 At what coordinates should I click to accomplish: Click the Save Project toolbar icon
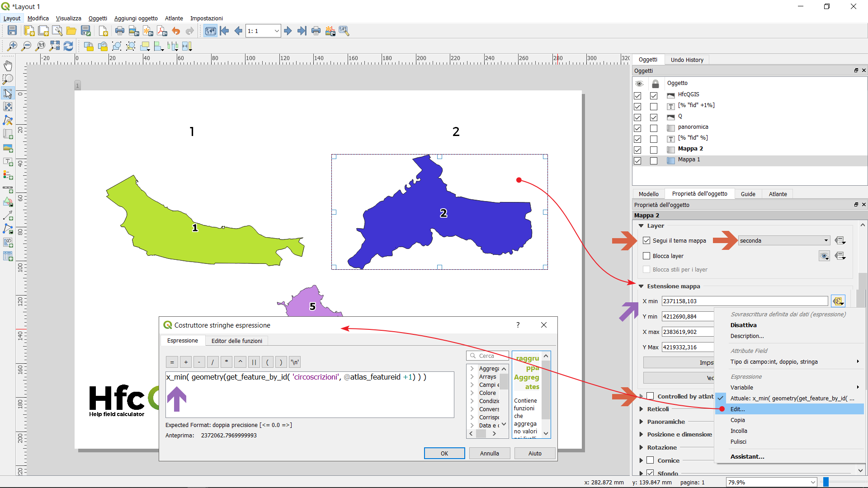(12, 31)
